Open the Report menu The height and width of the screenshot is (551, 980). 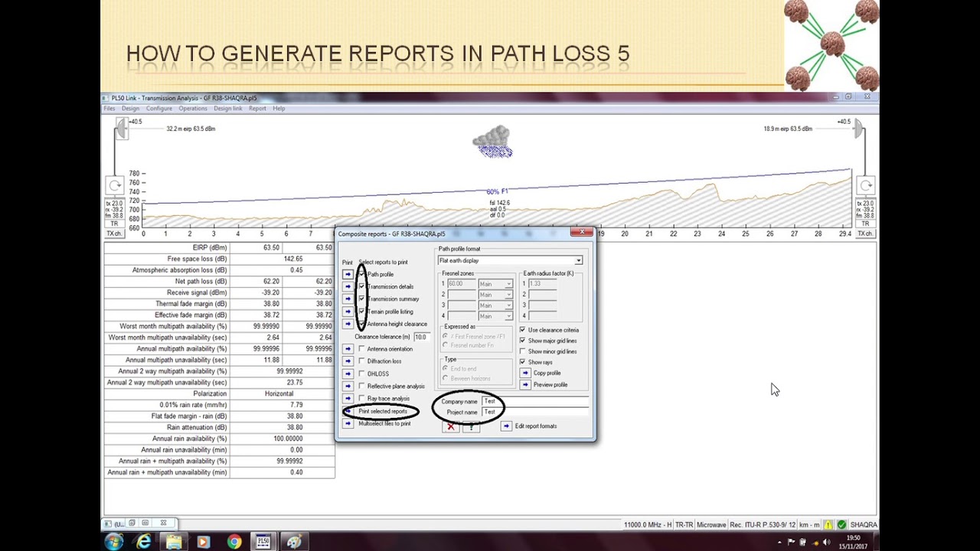257,109
